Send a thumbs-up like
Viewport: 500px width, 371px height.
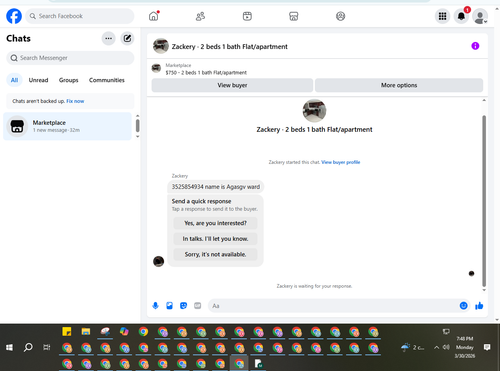coord(479,306)
